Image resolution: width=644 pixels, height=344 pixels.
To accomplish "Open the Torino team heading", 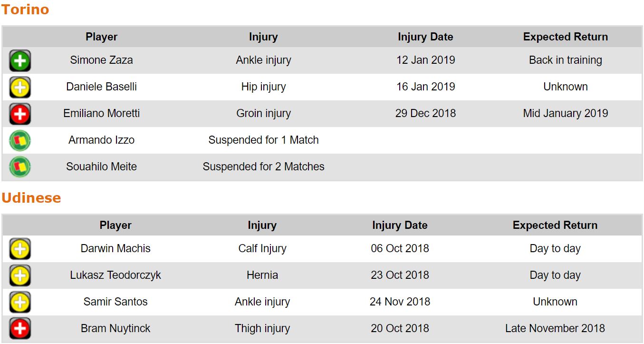I will point(25,10).
